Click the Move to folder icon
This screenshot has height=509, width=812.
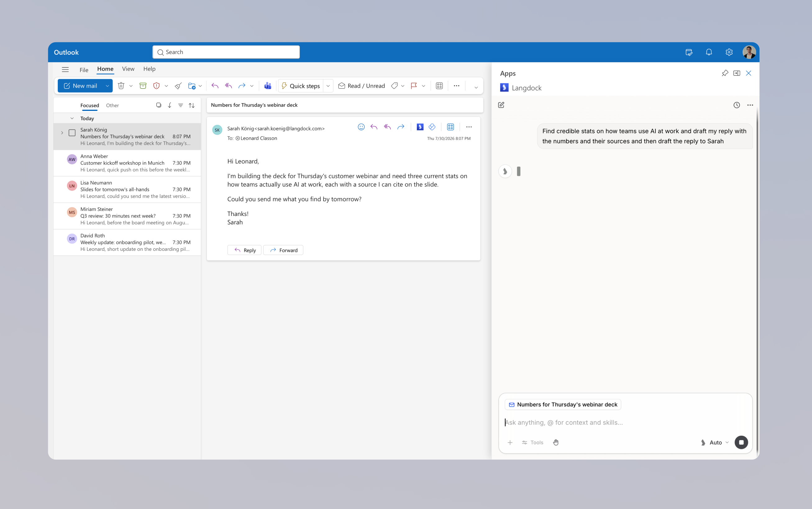pyautogui.click(x=192, y=86)
